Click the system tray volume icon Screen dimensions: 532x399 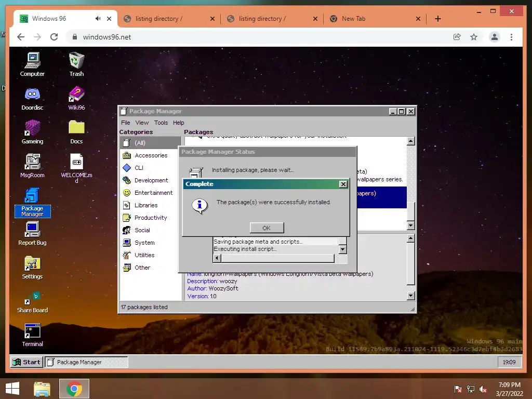coord(483,389)
